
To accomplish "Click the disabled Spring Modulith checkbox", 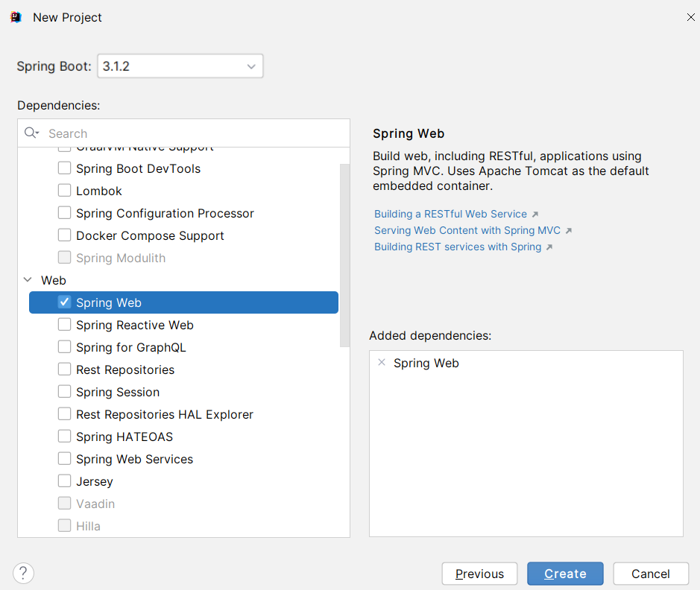I will tap(64, 257).
